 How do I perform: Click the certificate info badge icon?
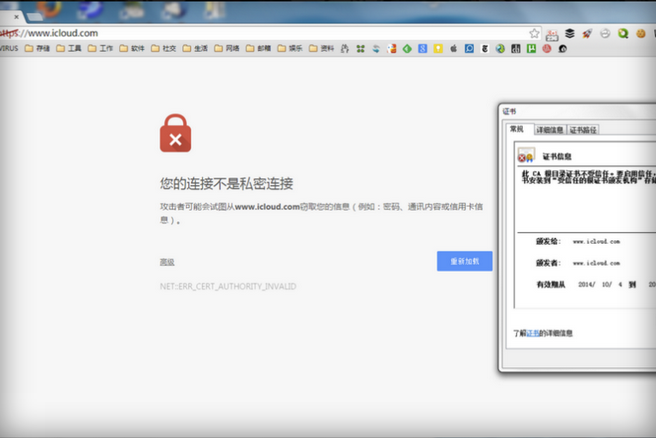point(526,155)
